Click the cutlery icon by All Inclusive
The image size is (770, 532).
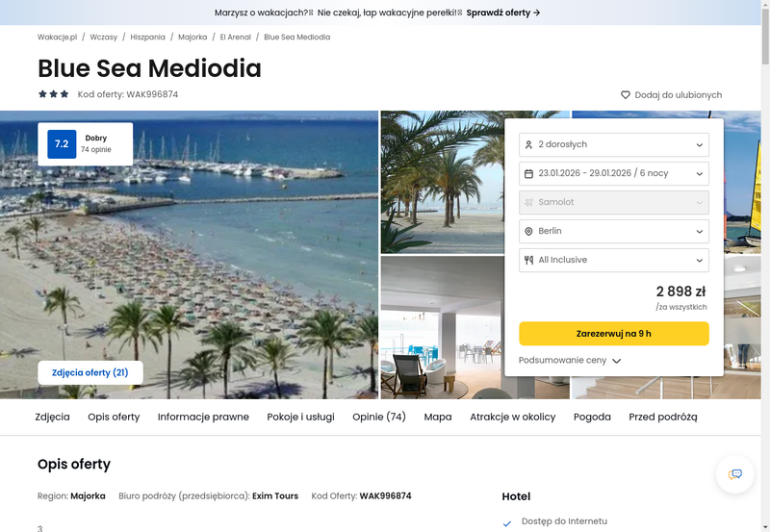[528, 261]
